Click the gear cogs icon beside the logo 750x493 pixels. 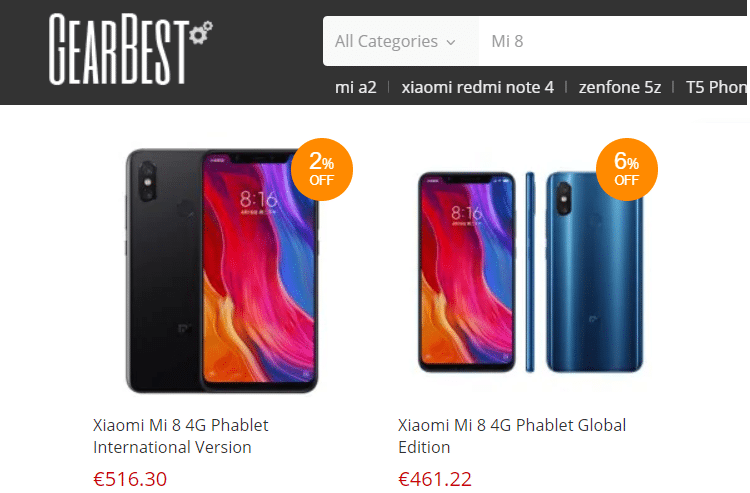coord(201,33)
